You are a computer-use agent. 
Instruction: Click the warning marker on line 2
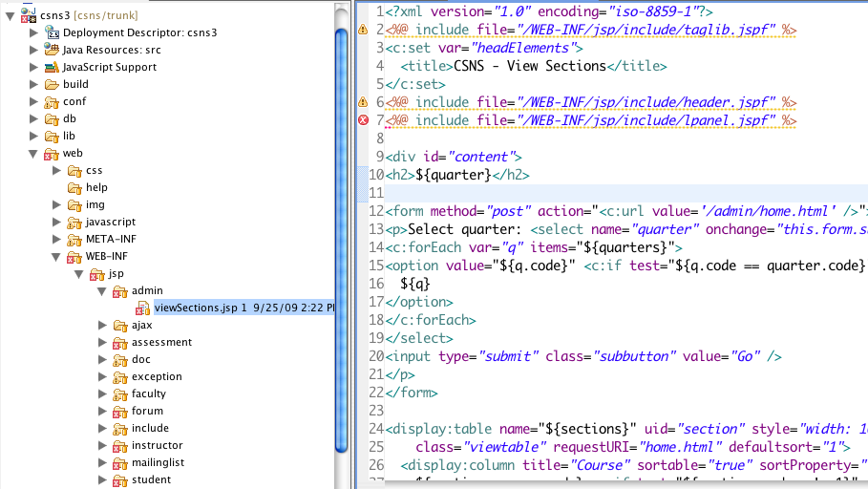click(363, 31)
